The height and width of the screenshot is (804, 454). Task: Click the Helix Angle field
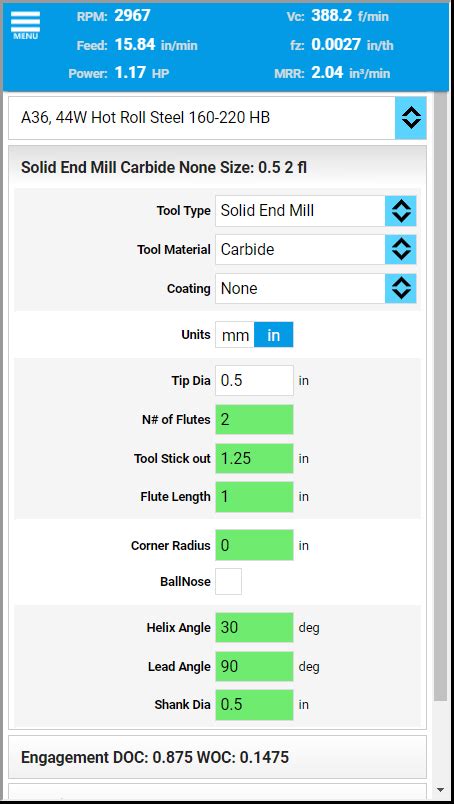point(254,628)
